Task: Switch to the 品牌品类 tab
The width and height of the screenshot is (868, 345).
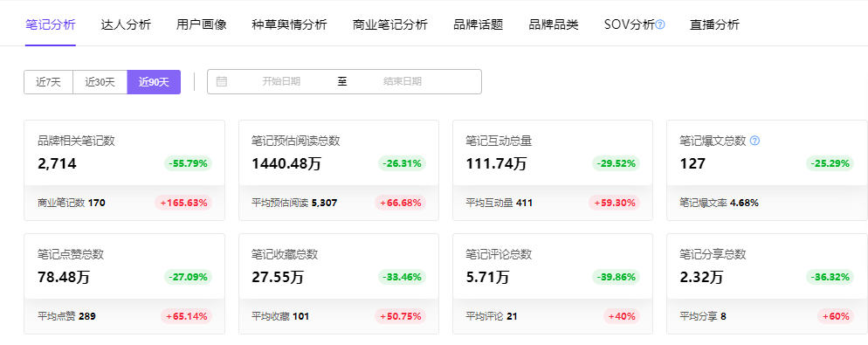Action: click(x=554, y=25)
